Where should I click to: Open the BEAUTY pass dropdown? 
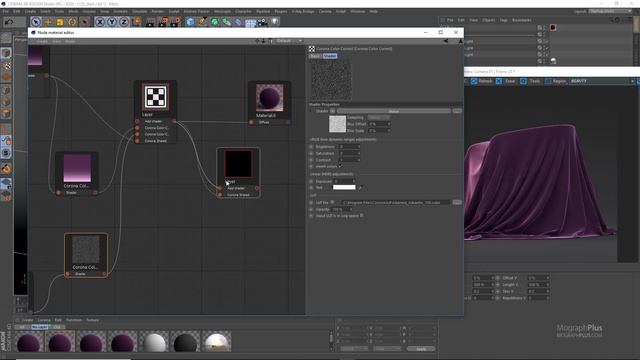click(x=602, y=81)
